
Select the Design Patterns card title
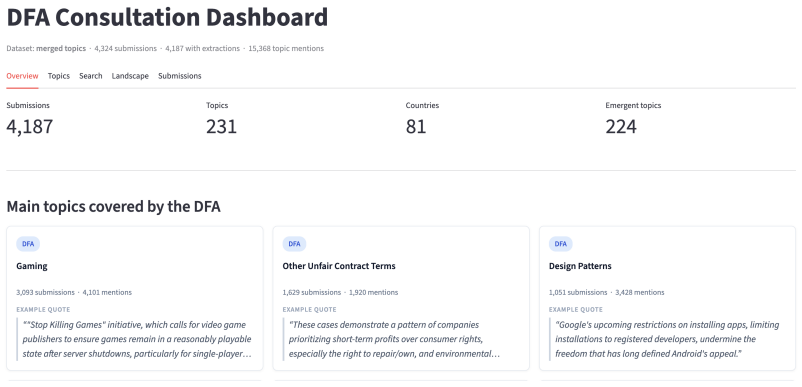point(580,266)
